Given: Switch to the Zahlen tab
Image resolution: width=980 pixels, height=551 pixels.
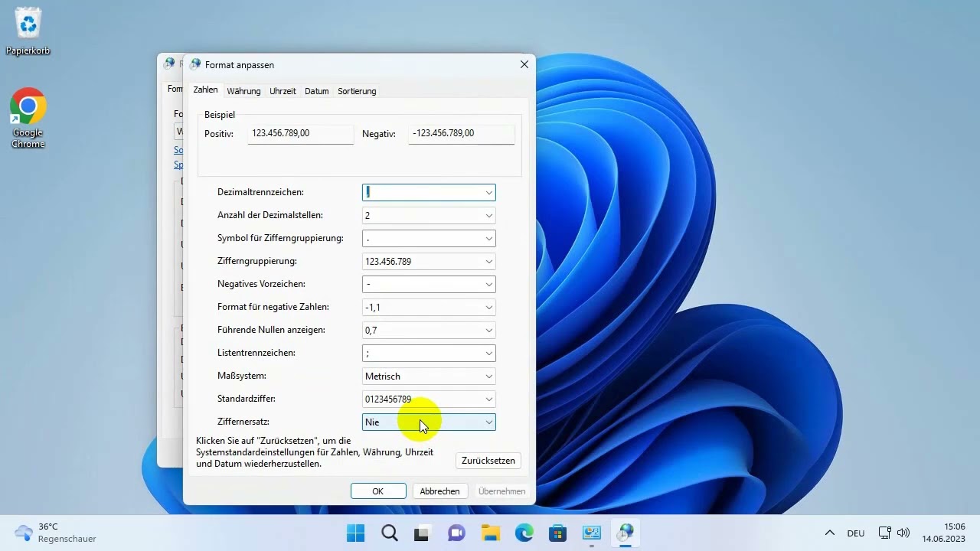Looking at the screenshot, I should point(205,90).
